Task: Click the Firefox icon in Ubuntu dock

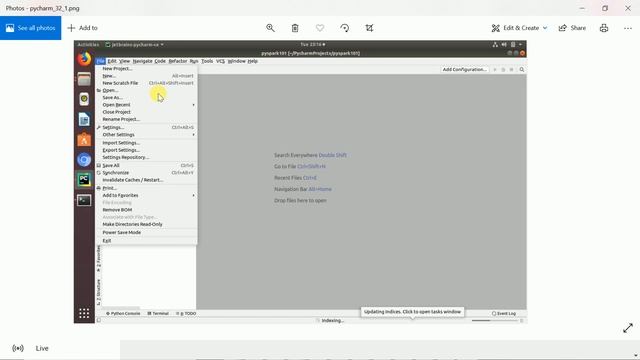Action: click(x=84, y=59)
